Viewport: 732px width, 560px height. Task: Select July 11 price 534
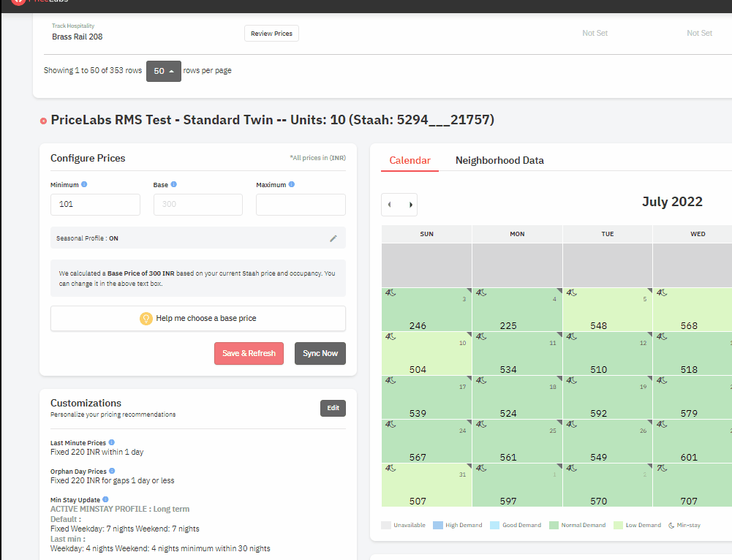[508, 370]
